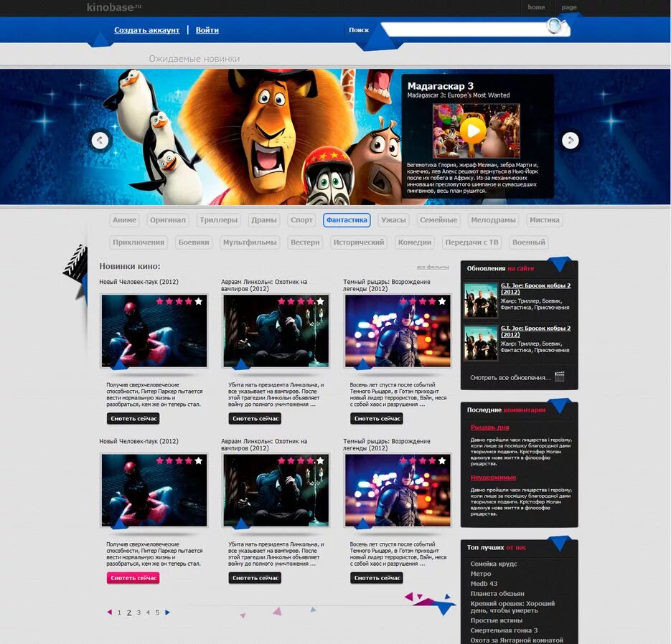The width and height of the screenshot is (671, 644).
Task: Select the Аниме genre tab
Action: pyautogui.click(x=124, y=219)
